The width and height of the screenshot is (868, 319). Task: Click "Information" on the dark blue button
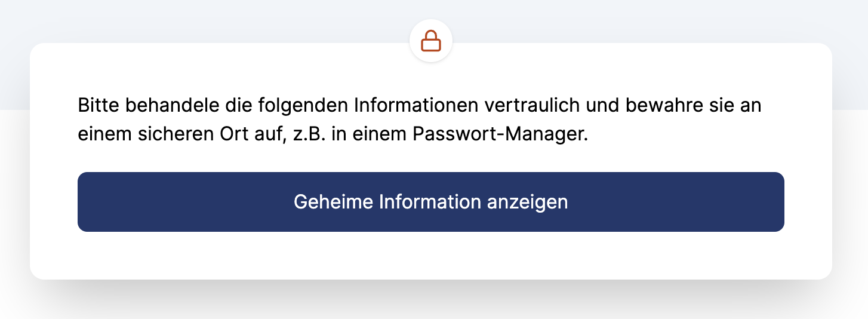[x=430, y=202]
